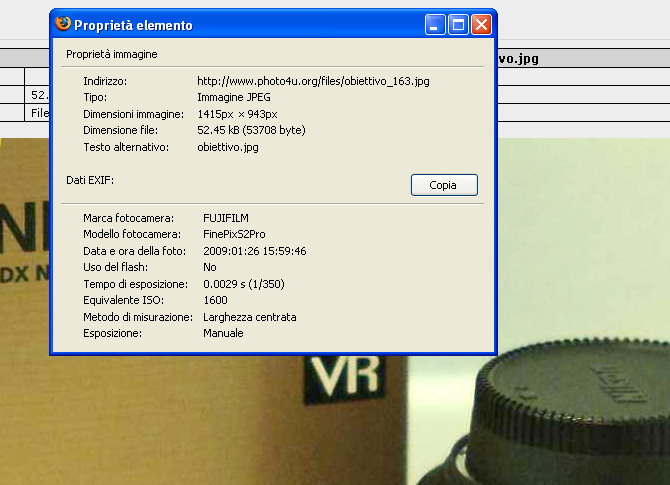Viewport: 670px width, 485px height.
Task: Click the partial '.jpg' header in background page
Action: coord(518,59)
